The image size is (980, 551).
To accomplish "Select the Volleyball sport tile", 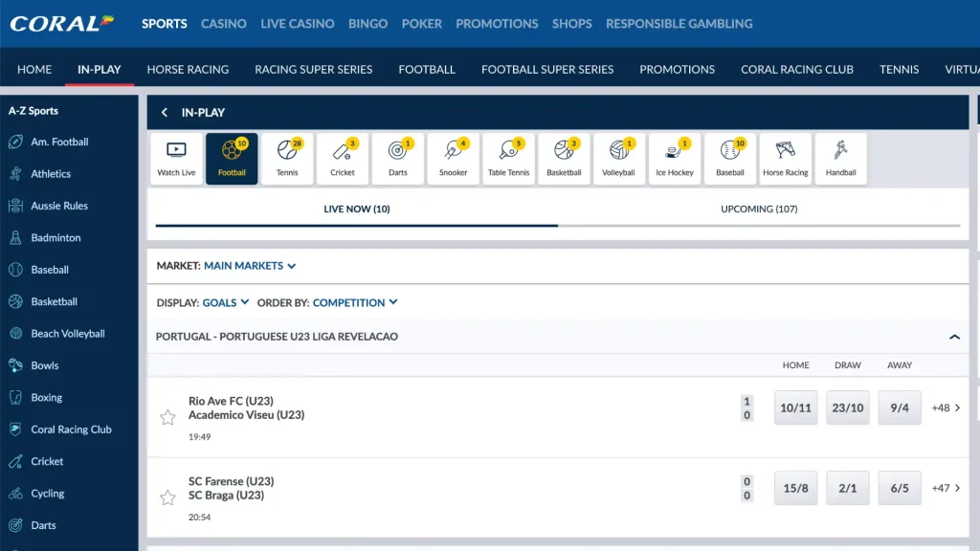I will click(x=619, y=159).
